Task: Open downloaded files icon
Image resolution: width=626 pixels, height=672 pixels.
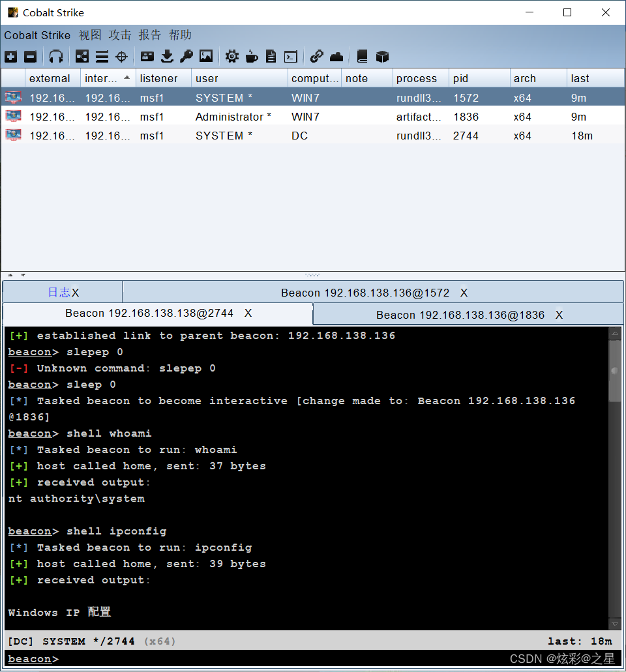Action: click(167, 56)
